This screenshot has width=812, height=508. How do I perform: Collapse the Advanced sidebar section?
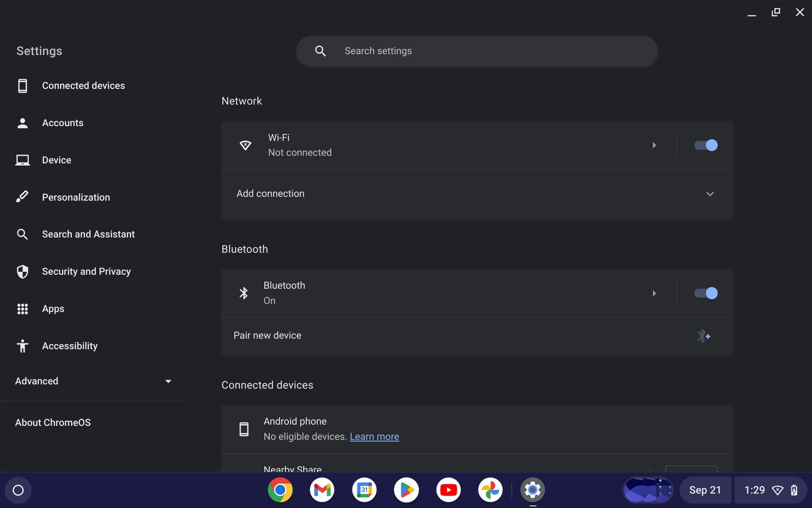pyautogui.click(x=168, y=381)
